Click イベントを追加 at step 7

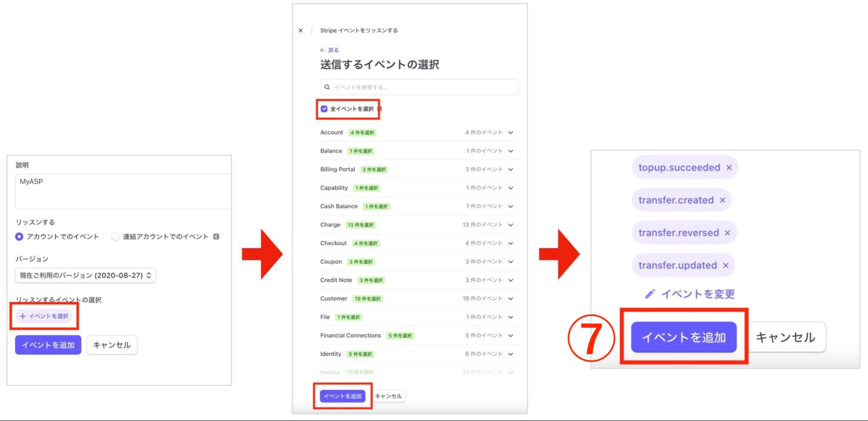tap(683, 338)
